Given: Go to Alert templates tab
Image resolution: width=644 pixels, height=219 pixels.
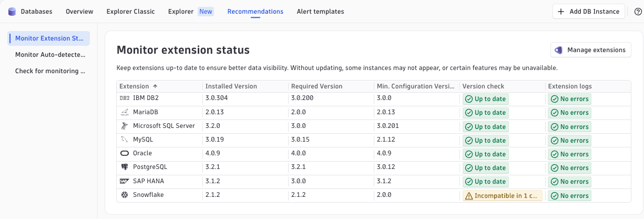Looking at the screenshot, I should pos(321,12).
